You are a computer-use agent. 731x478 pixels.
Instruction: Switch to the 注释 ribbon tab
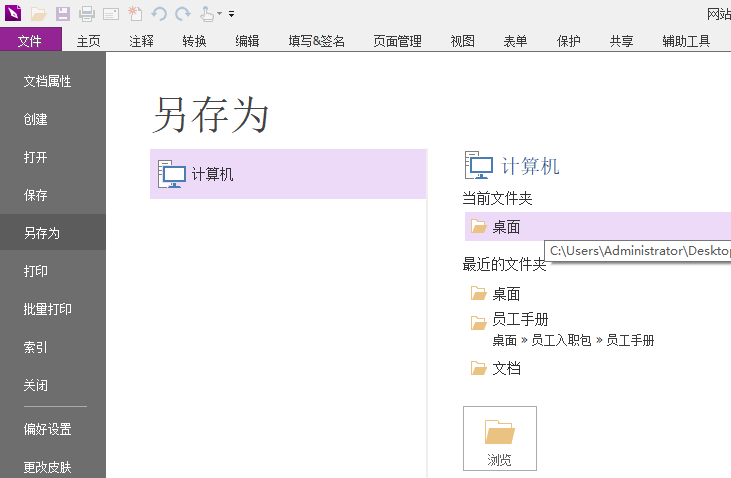141,41
